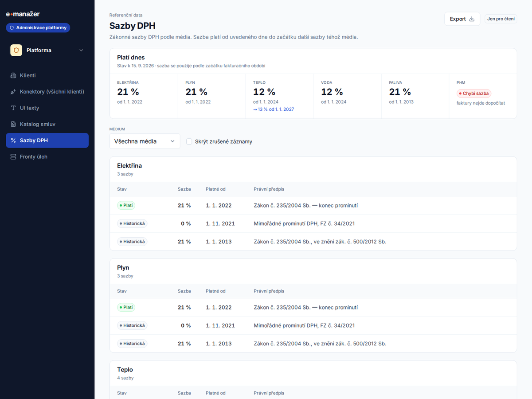Image resolution: width=532 pixels, height=399 pixels.
Task: Click the Paliva 21 % summary value
Action: (x=400, y=92)
